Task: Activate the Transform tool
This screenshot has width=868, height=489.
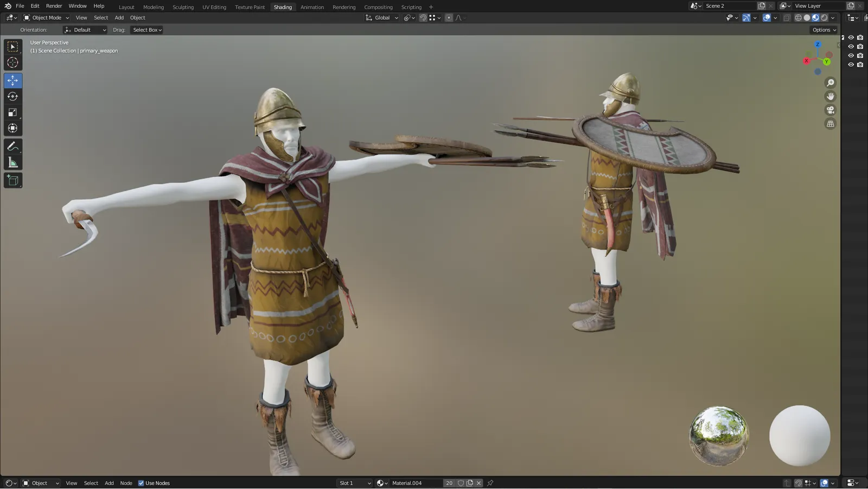Action: 12,128
